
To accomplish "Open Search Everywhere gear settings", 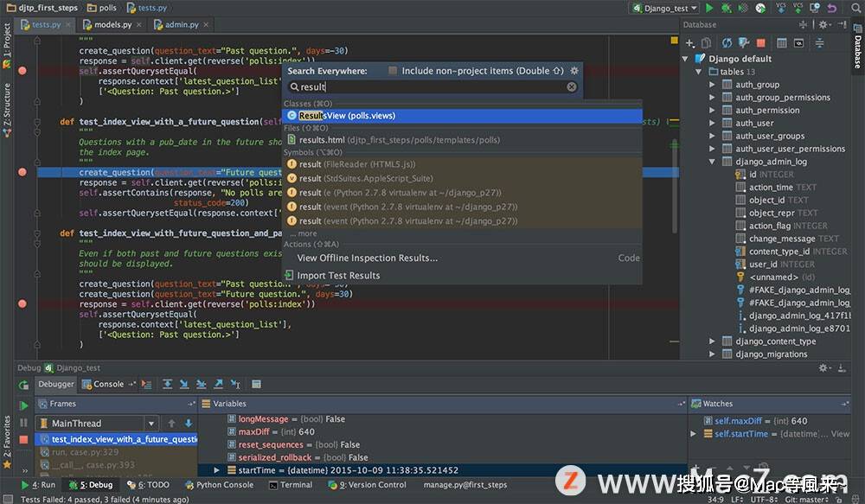I will point(574,71).
